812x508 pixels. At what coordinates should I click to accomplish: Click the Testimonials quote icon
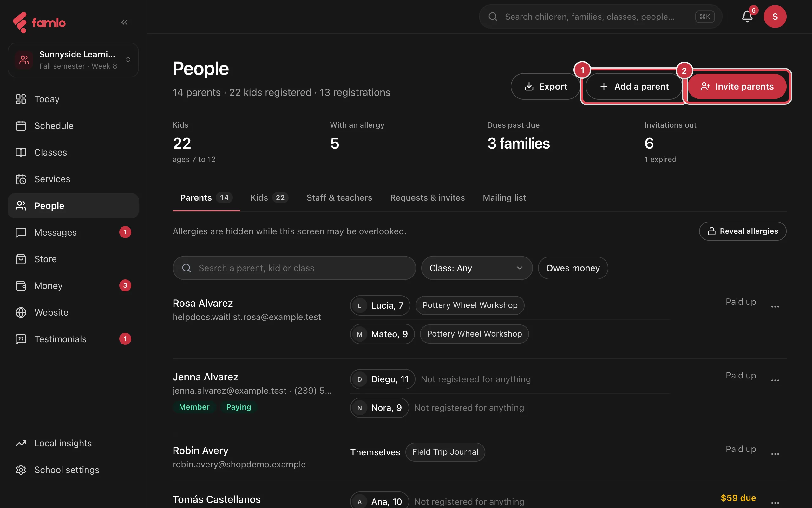(21, 339)
